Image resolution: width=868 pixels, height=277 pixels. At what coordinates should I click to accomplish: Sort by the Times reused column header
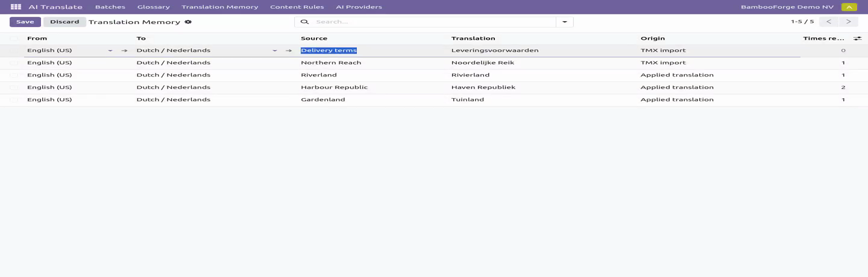coord(823,39)
